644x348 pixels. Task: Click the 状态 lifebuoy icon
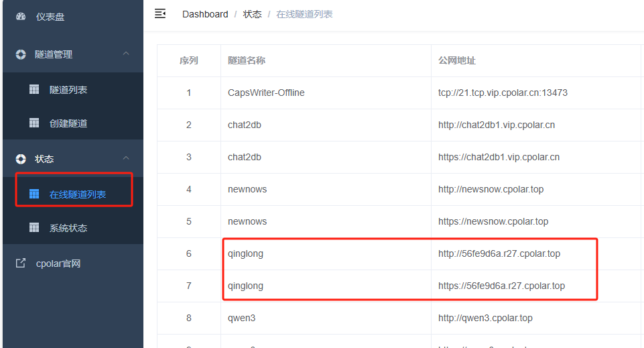coord(21,159)
